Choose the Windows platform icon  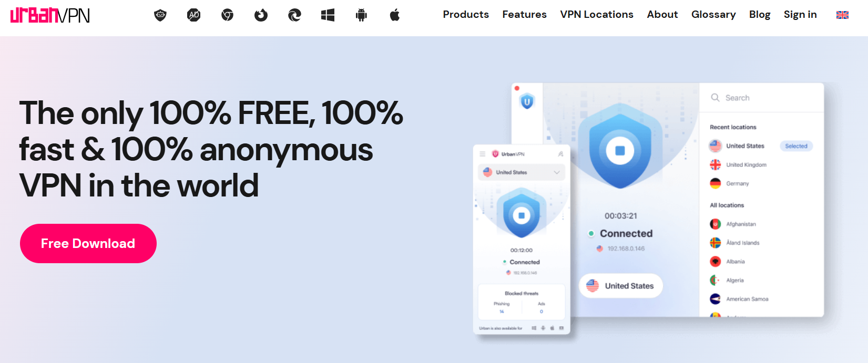tap(328, 15)
